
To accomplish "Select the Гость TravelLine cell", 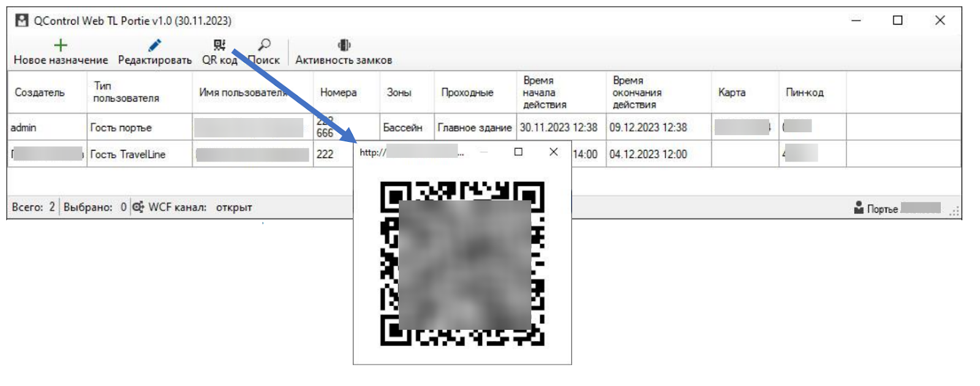I will point(140,154).
